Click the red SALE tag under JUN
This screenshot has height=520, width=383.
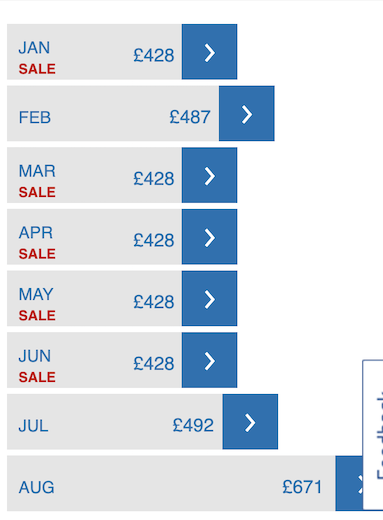tap(37, 377)
